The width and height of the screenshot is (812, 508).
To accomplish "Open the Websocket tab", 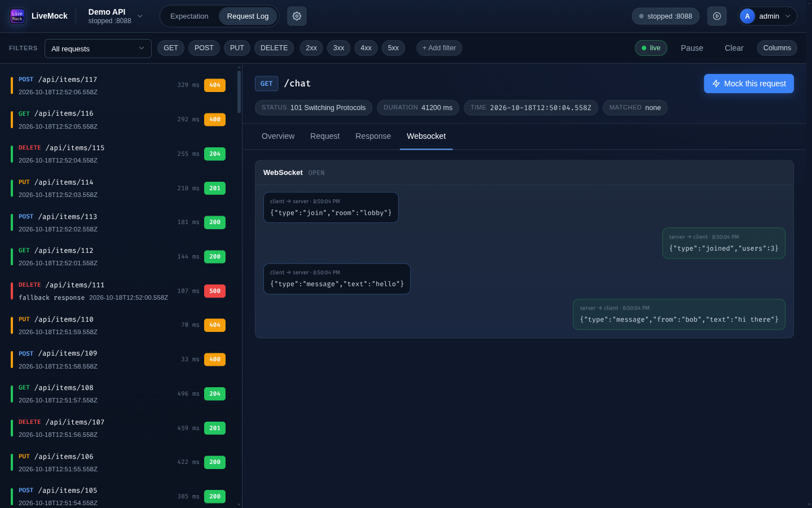I will pos(426,136).
